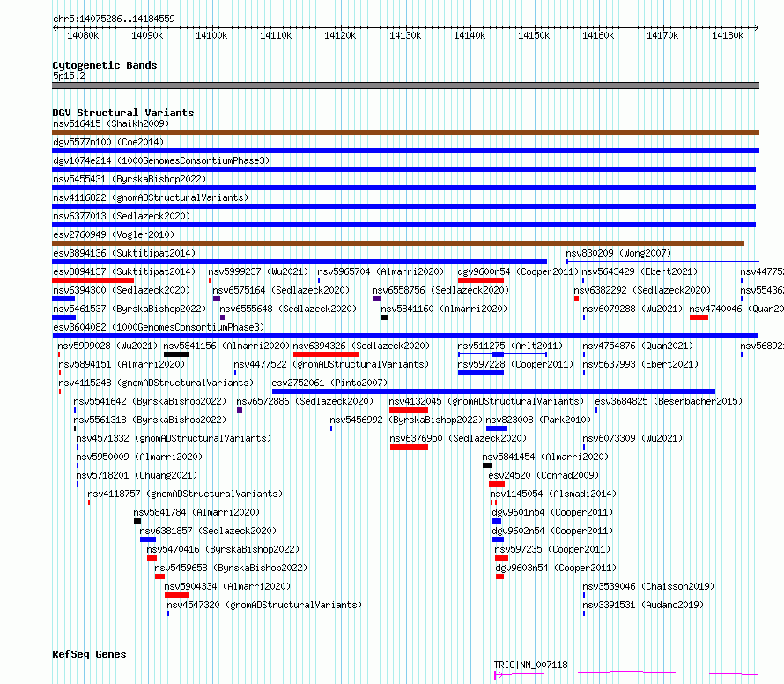This screenshot has height=684, width=784.
Task: Select nsv6555648 (Sedlazeck2020) label
Action: pos(288,309)
